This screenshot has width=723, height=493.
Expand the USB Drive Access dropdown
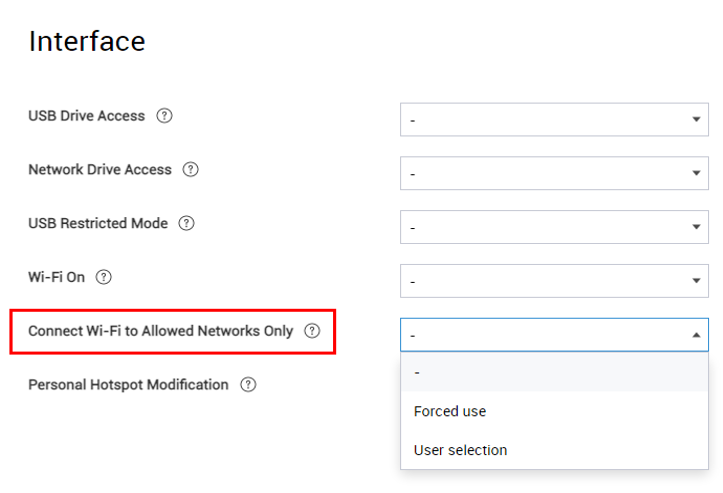[x=554, y=119]
